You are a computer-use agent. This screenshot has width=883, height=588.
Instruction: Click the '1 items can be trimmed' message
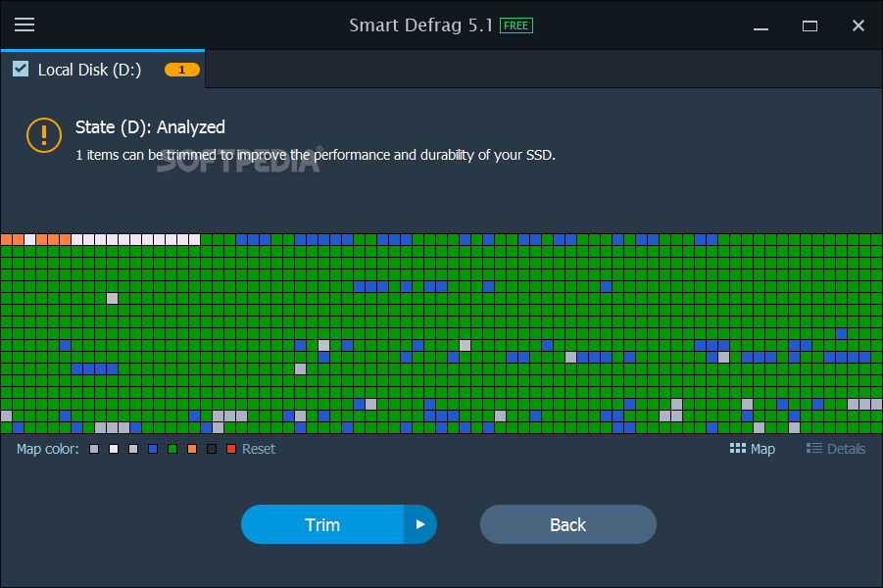pos(316,155)
